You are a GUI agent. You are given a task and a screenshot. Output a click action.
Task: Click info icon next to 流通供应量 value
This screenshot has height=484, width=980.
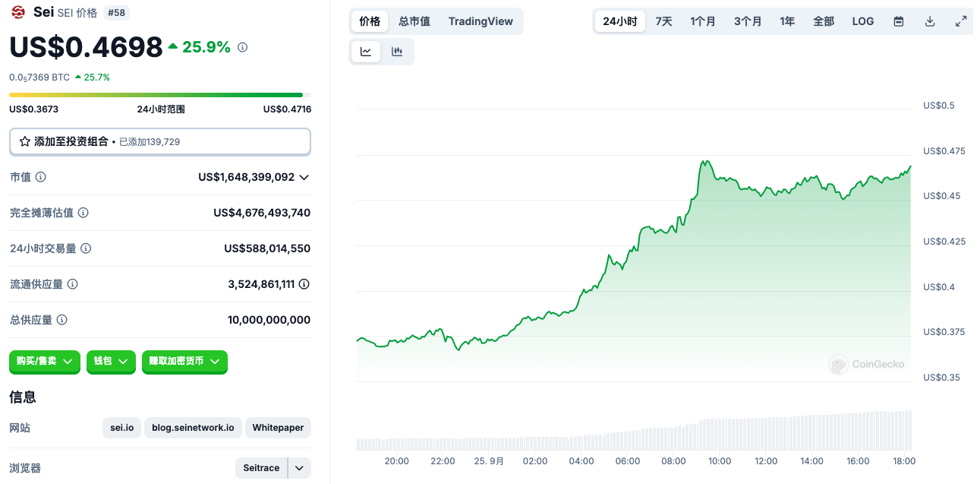pos(304,284)
